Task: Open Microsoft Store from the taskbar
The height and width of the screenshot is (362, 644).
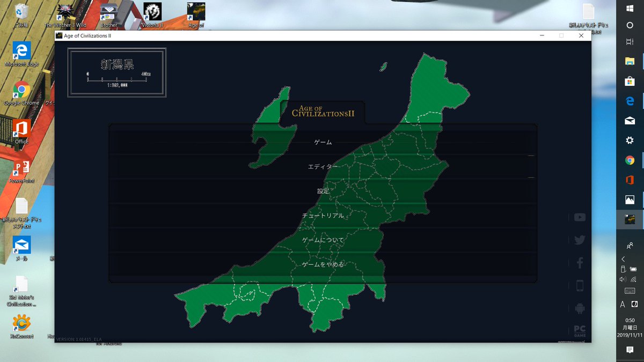Action: point(630,81)
